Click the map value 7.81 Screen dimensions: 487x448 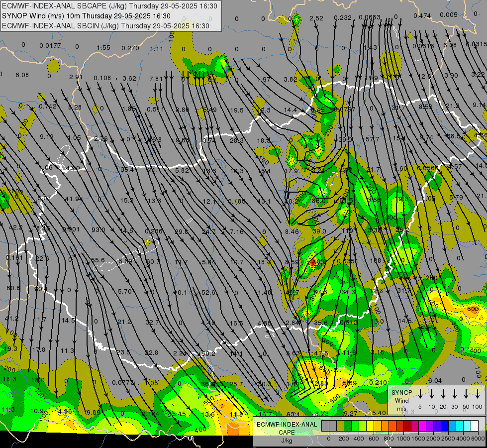(x=156, y=79)
